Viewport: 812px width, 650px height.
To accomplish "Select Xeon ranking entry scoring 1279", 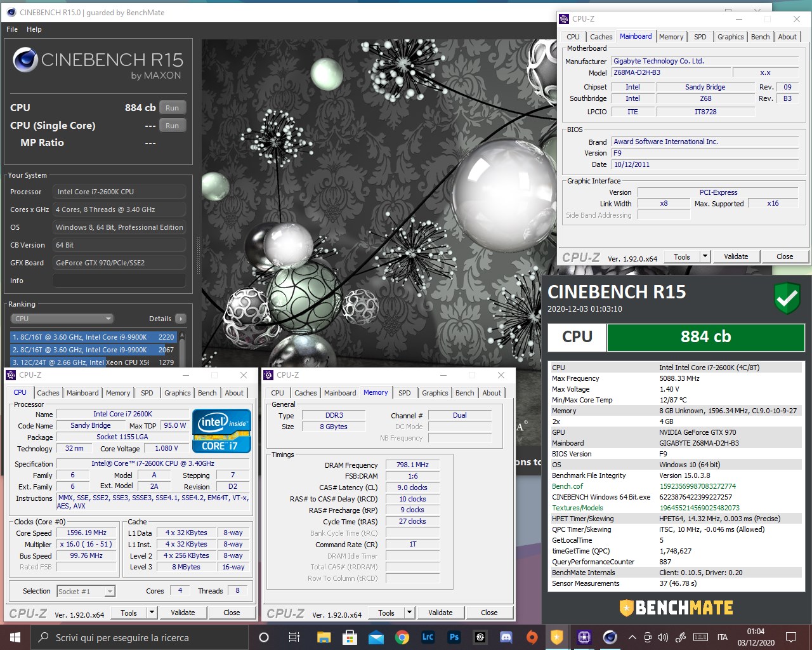I will [x=93, y=362].
